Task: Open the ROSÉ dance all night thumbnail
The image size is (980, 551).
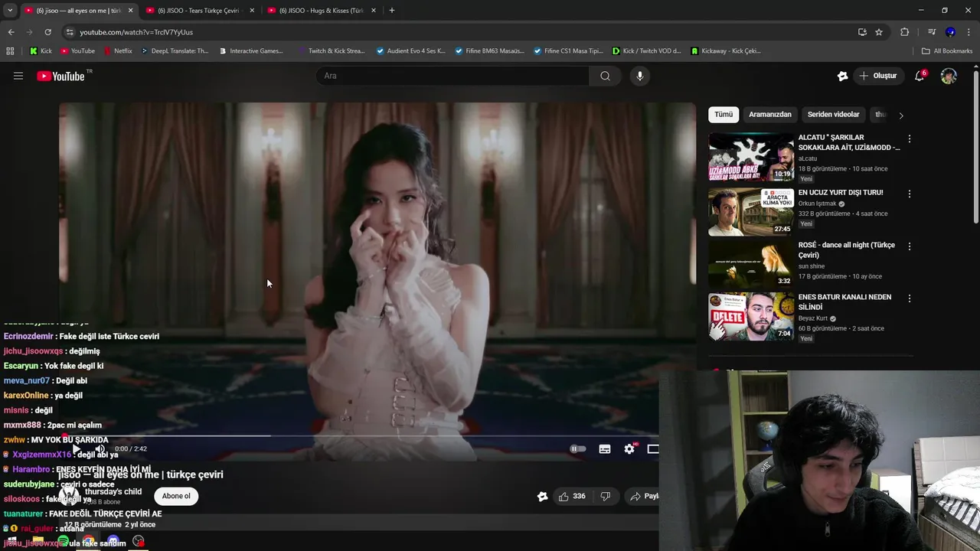Action: point(751,264)
